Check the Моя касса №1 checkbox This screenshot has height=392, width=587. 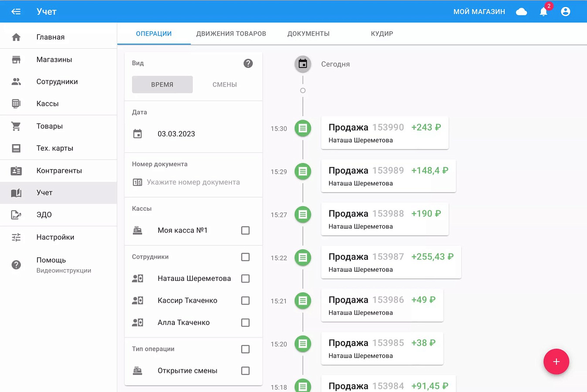tap(245, 230)
